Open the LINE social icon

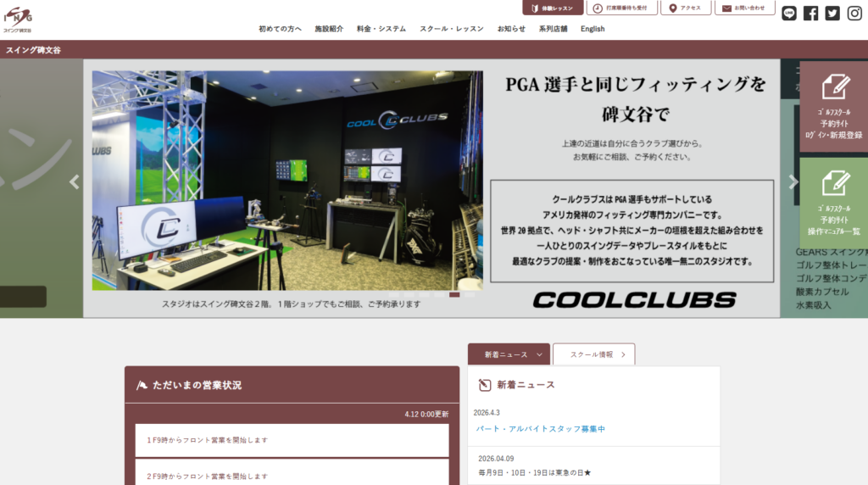[789, 13]
